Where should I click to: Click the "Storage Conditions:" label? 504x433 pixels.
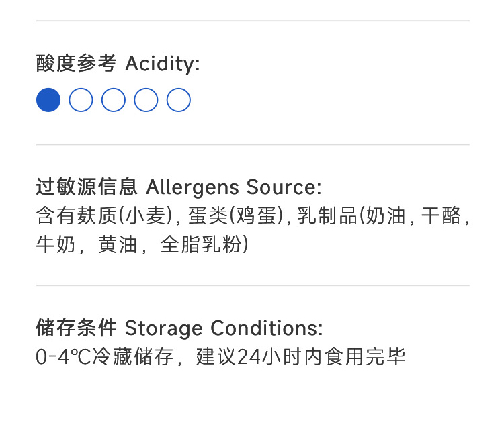point(224,328)
